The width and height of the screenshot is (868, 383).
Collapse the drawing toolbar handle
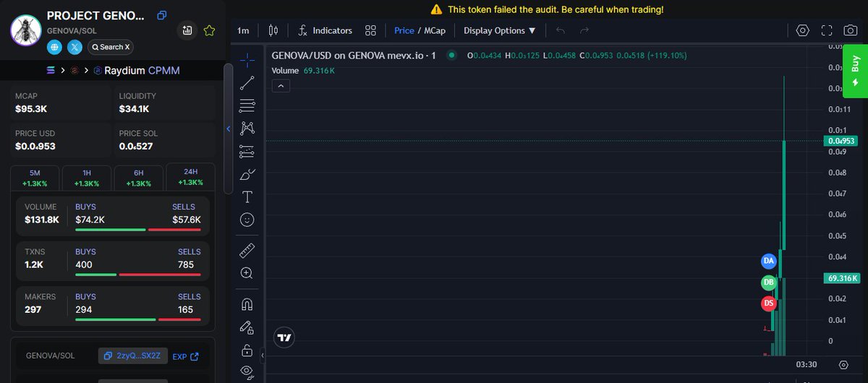[x=263, y=356]
